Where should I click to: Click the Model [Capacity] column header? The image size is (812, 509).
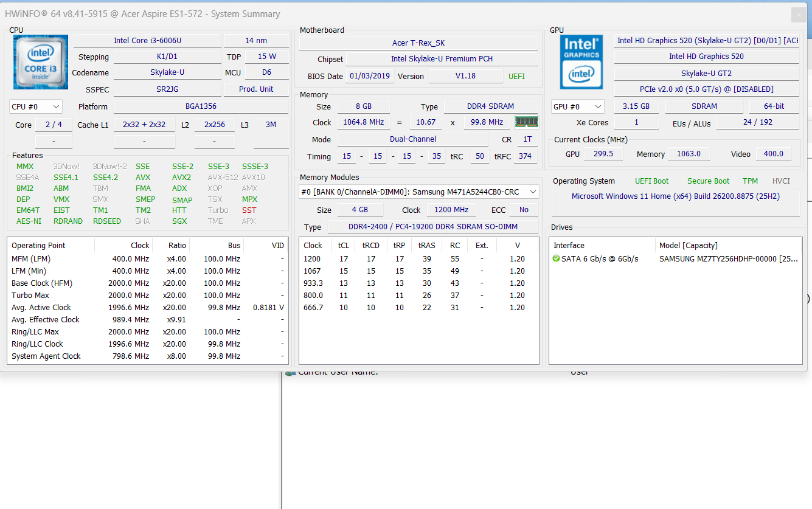tap(729, 246)
